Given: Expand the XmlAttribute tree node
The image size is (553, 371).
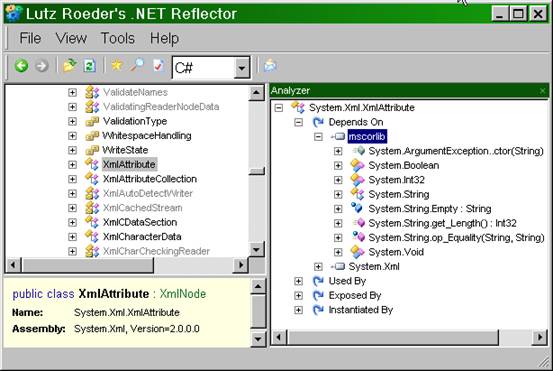Looking at the screenshot, I should tap(72, 165).
